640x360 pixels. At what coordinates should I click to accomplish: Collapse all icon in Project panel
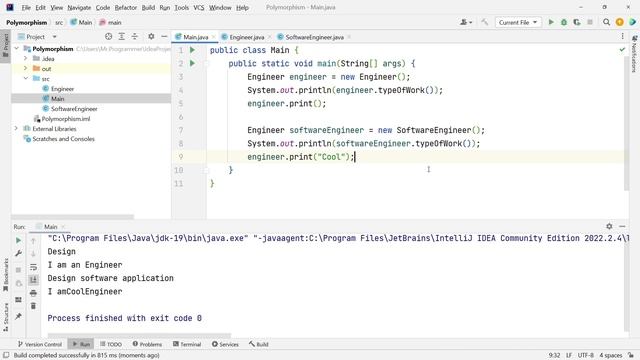[x=135, y=37]
